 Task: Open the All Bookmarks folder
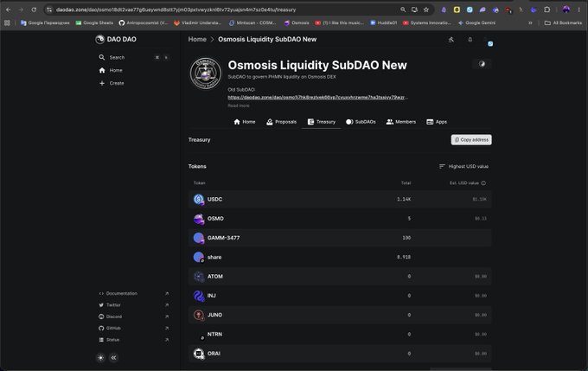coord(563,22)
